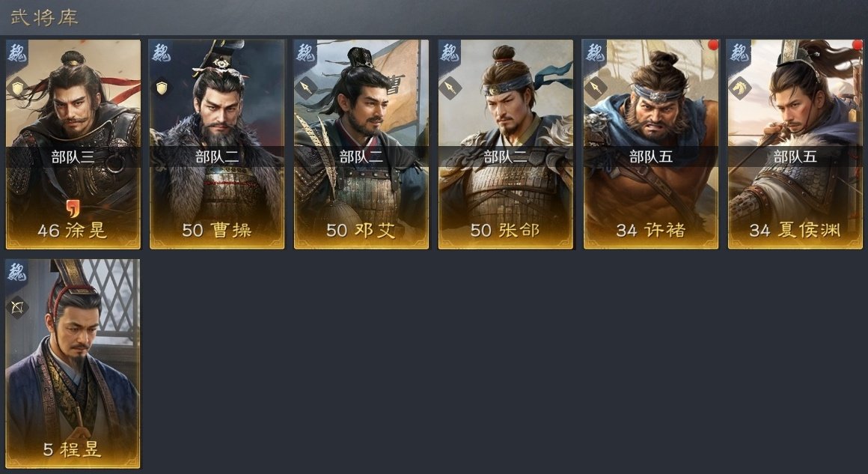This screenshot has height=474, width=868.
Task: Click the cavalry horse icon on 夏侯渊's card
Action: (x=739, y=88)
